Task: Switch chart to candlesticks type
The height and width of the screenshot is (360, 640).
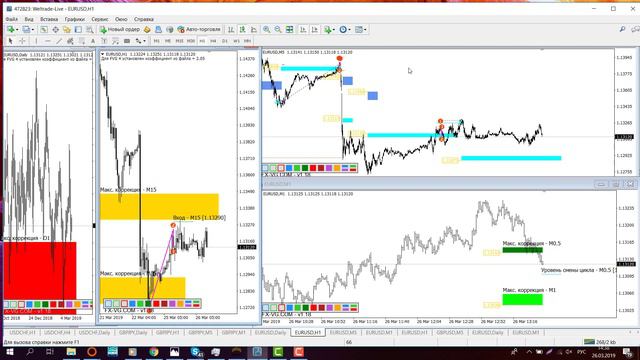Action: (x=242, y=29)
